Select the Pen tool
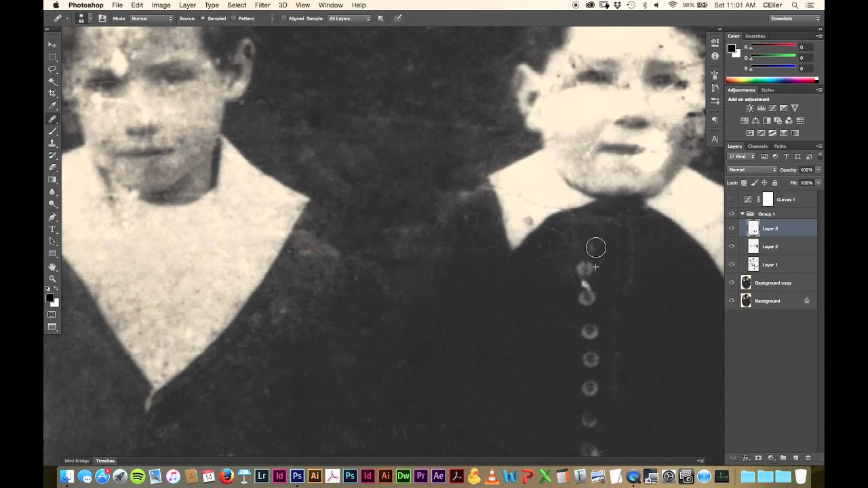Viewport: 868px width, 488px height. (52, 218)
